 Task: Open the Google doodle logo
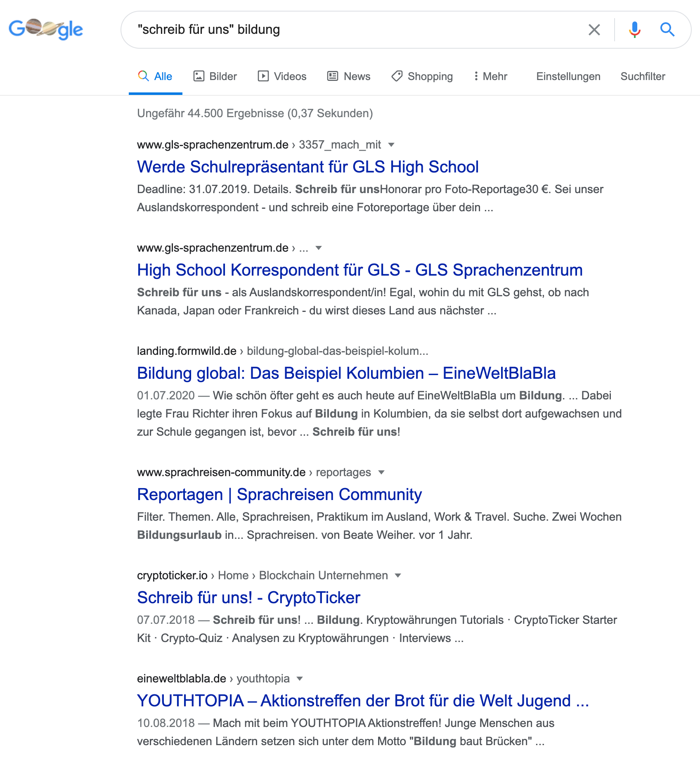[46, 29]
